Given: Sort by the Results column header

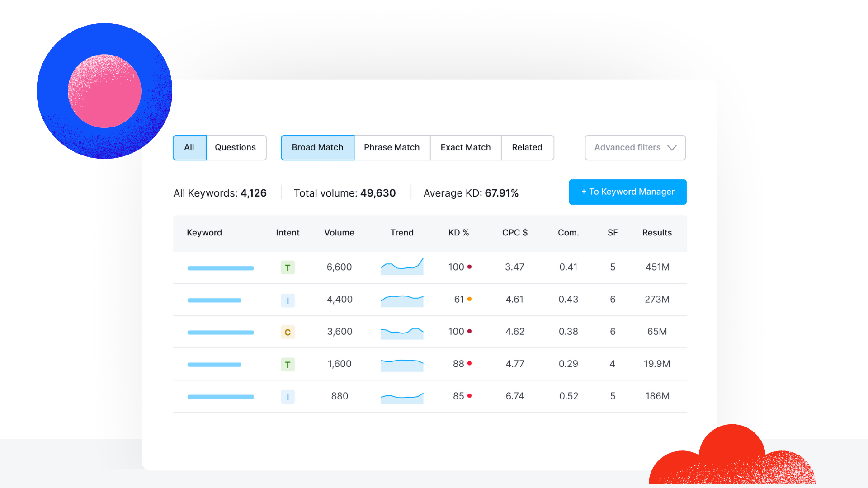Looking at the screenshot, I should [657, 233].
